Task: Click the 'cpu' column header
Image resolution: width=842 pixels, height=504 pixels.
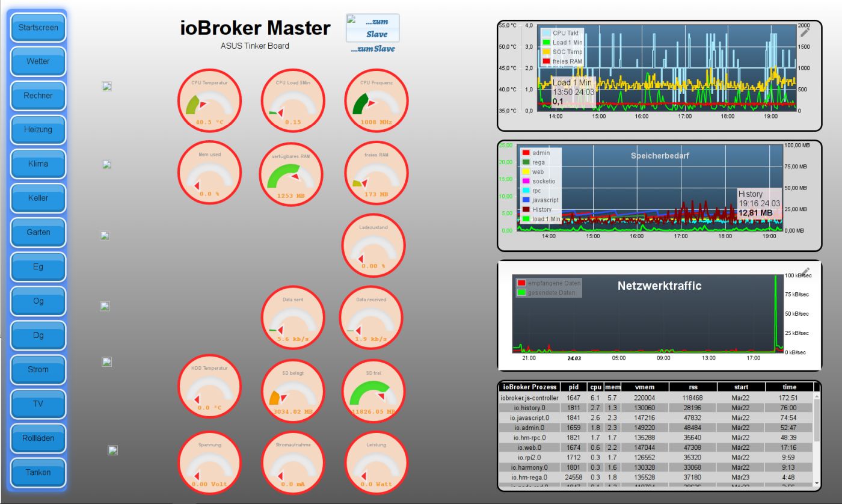Action: [595, 387]
